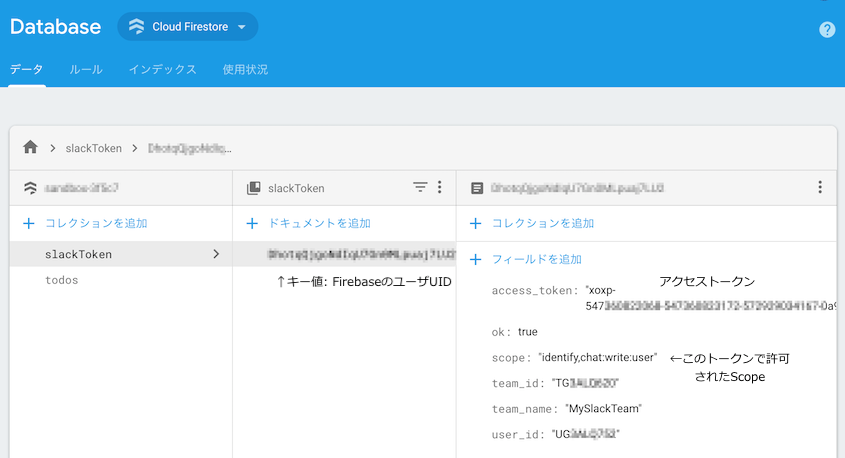Open slackToken collection three-dot menu
Screen dimensions: 845x458
439,187
